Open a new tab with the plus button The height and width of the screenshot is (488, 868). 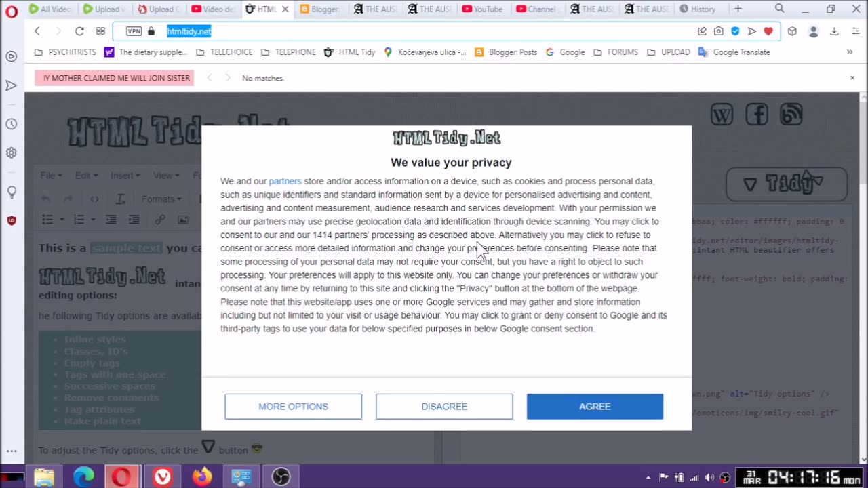pyautogui.click(x=738, y=9)
